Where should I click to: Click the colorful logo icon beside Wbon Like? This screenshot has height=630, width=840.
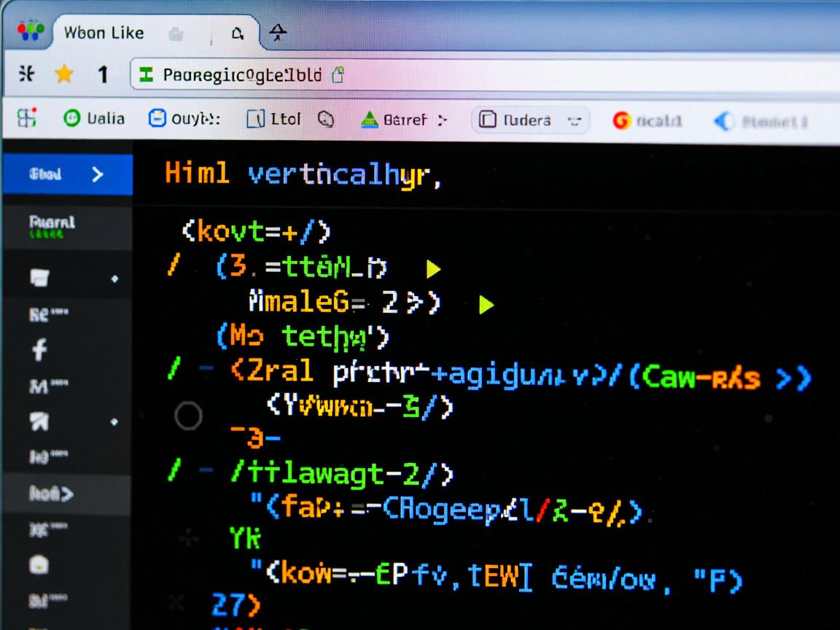pyautogui.click(x=30, y=33)
